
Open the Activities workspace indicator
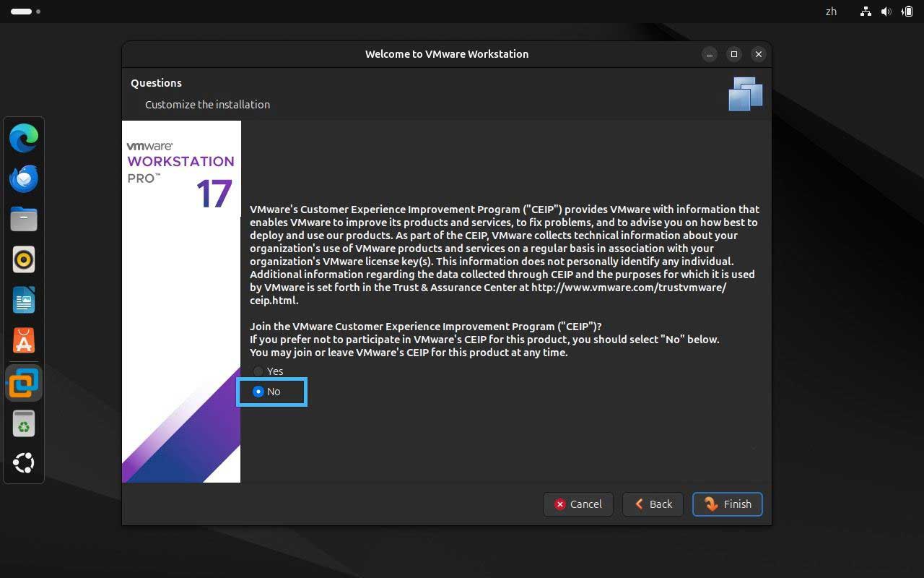[25, 12]
